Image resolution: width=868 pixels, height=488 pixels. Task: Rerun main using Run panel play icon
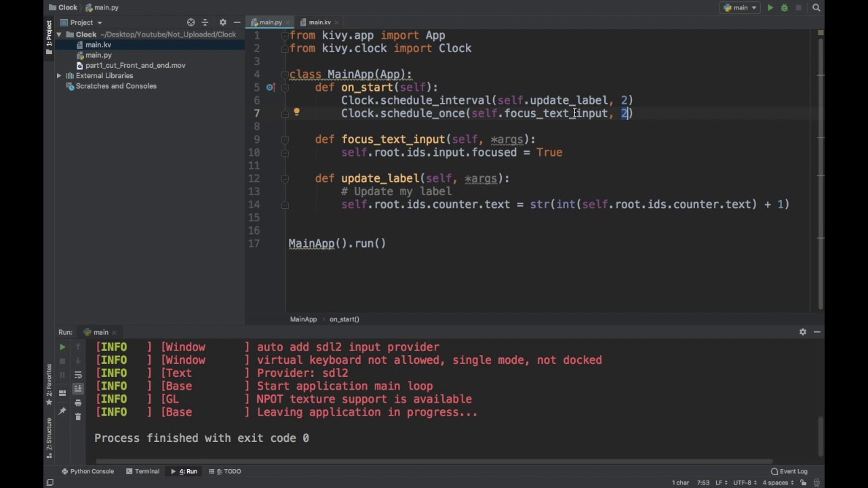pos(62,347)
